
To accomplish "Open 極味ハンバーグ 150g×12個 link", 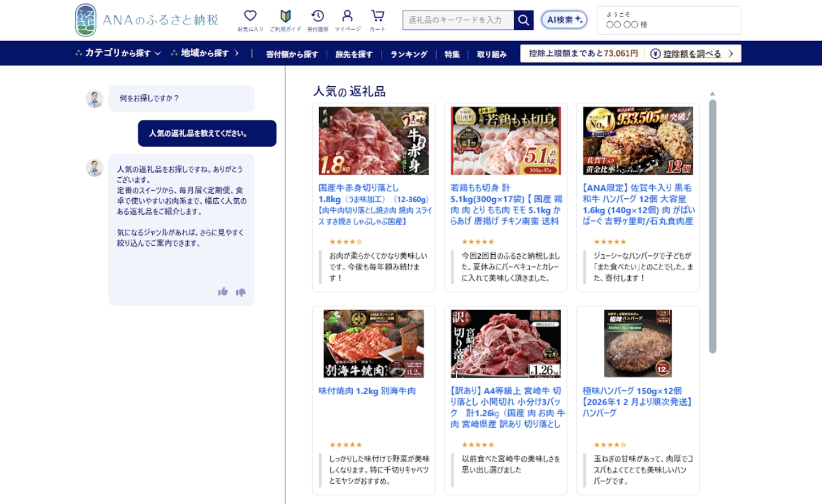I will (x=637, y=402).
